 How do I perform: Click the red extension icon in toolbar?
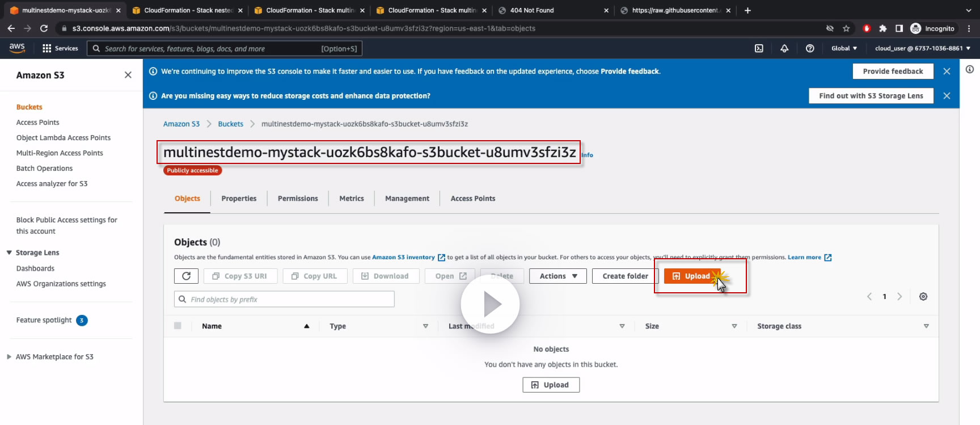point(867,28)
